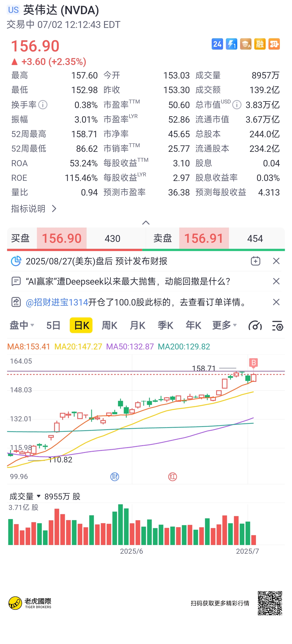Open the 盘中 intraday dropdown
The width and height of the screenshot is (292, 644).
(22, 325)
